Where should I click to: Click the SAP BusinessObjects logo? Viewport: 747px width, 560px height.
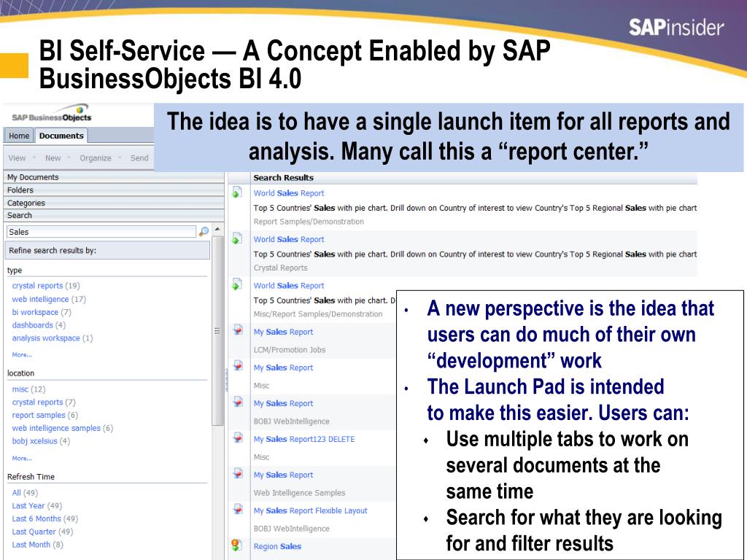(52, 114)
